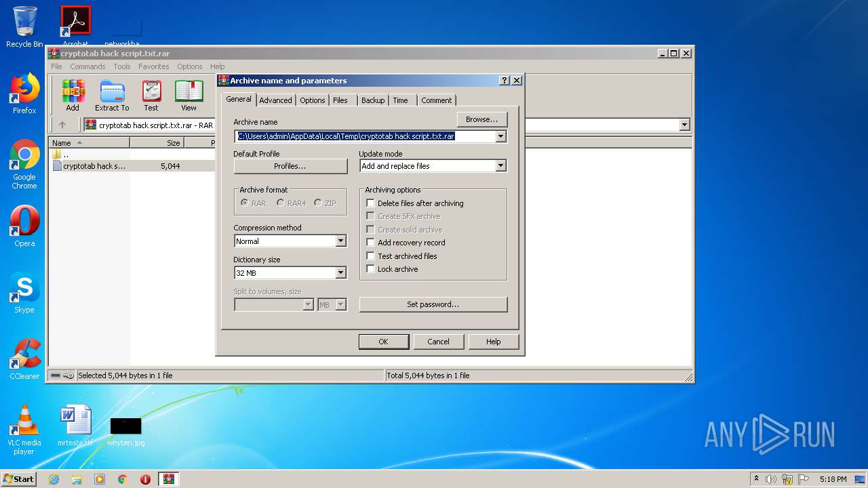Image resolution: width=868 pixels, height=488 pixels.
Task: Click the media player taskbar icon
Action: (x=100, y=479)
